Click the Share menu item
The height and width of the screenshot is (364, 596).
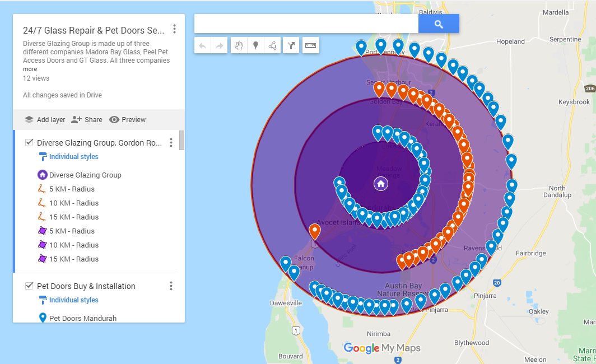(87, 119)
